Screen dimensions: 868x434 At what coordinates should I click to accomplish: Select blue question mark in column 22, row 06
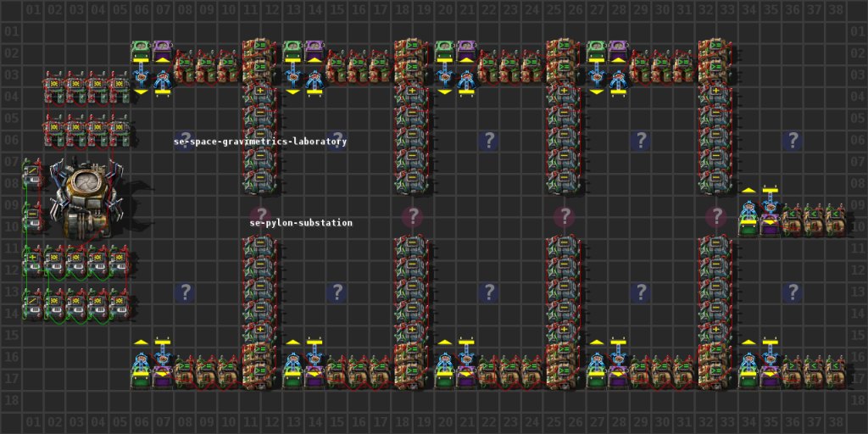488,141
